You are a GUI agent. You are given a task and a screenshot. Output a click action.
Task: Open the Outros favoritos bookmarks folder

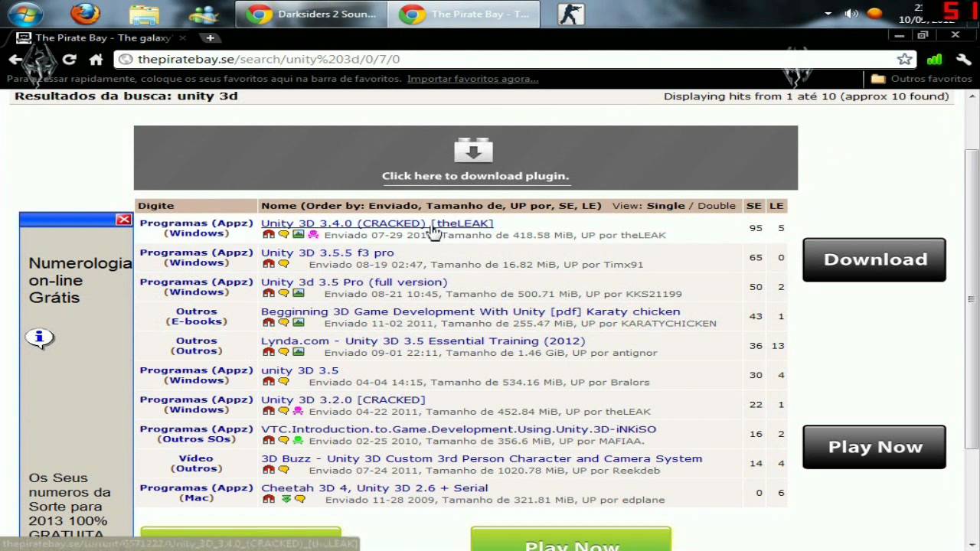[922, 79]
